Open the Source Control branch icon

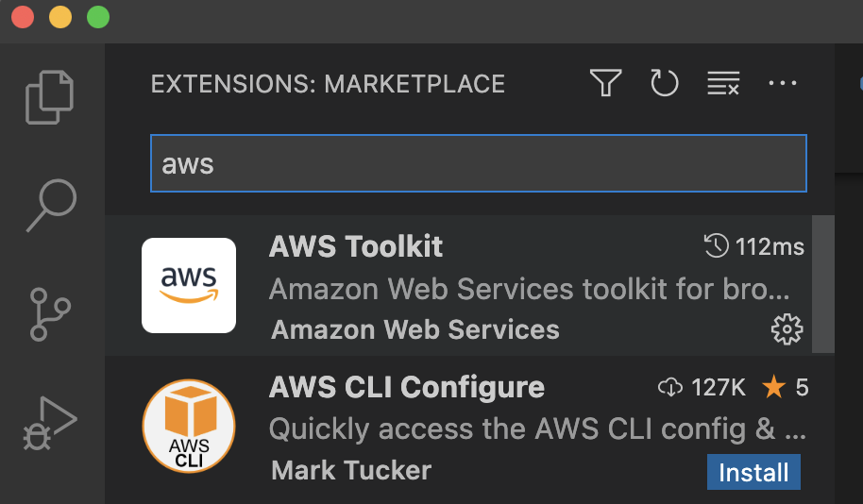pyautogui.click(x=50, y=314)
